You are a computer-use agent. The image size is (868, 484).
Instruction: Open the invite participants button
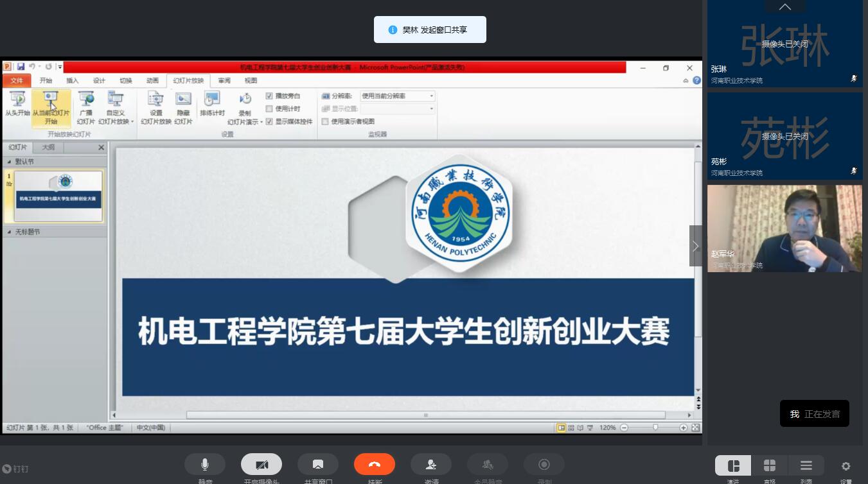[431, 464]
